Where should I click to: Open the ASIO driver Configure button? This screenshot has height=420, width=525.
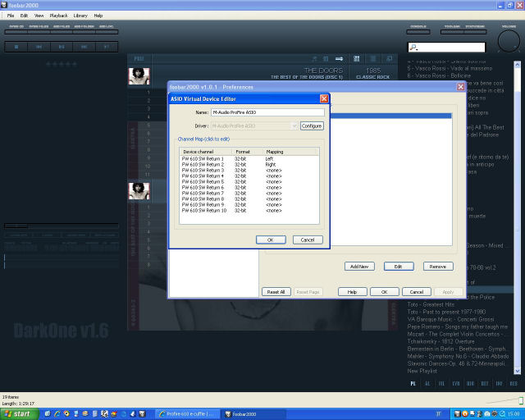pos(312,126)
